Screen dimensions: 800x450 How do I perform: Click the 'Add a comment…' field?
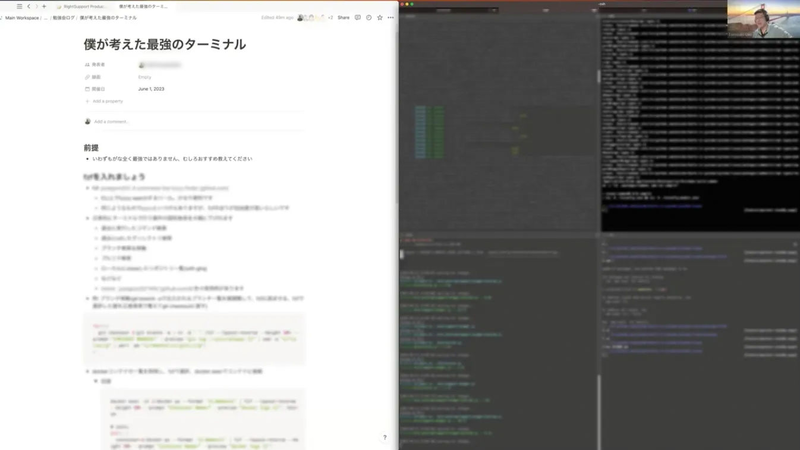[111, 121]
